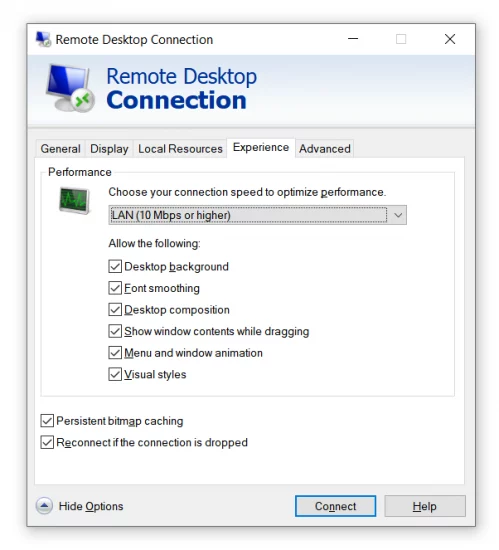This screenshot has width=499, height=550.
Task: Uncheck Reconnect if the connection is dropped
Action: pos(47,442)
